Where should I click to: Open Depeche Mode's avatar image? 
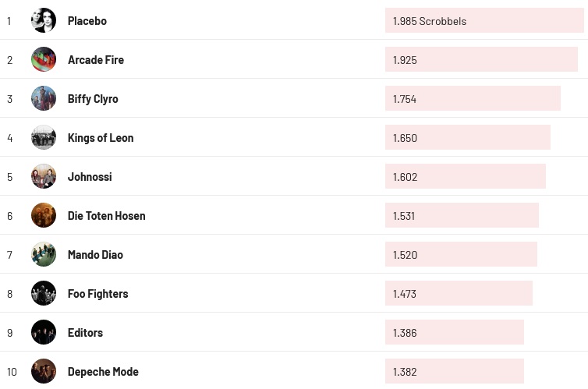coord(44,371)
